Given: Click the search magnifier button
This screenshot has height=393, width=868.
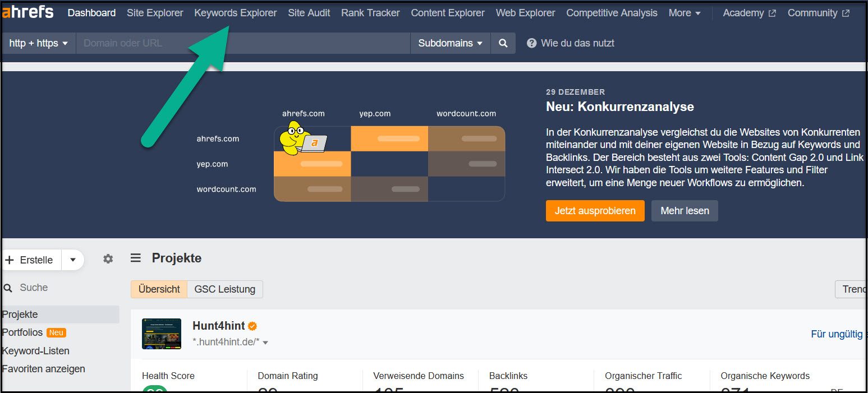Looking at the screenshot, I should tap(503, 43).
